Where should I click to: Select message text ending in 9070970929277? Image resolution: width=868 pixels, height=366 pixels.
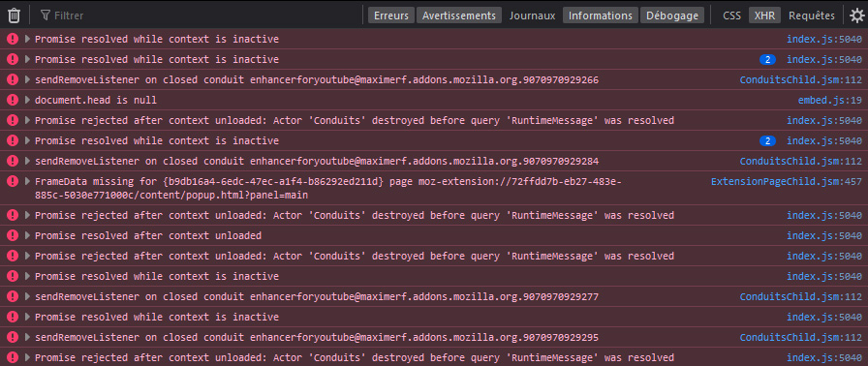tap(317, 296)
